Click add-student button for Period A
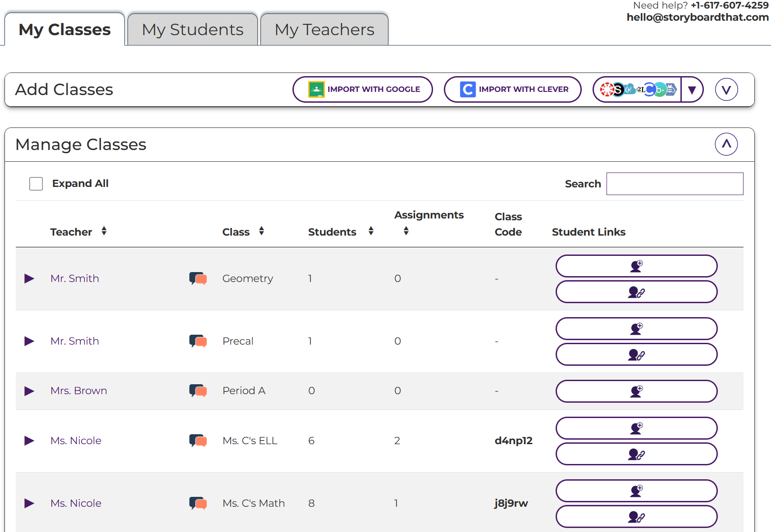771x532 pixels. click(x=636, y=391)
